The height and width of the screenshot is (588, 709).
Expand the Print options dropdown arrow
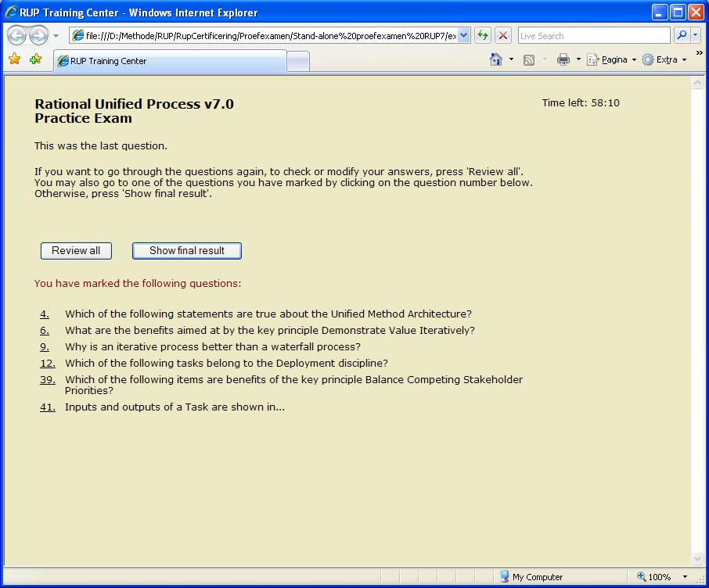click(x=578, y=59)
